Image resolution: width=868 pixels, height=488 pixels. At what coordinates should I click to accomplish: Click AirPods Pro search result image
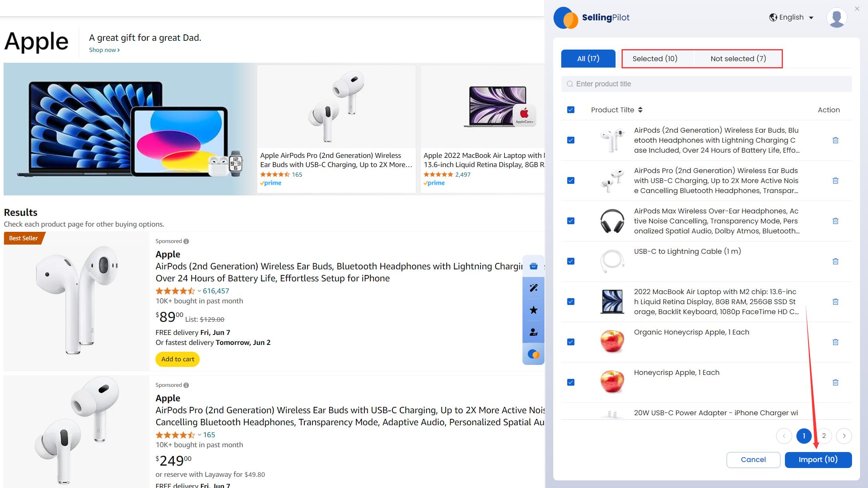tap(76, 431)
